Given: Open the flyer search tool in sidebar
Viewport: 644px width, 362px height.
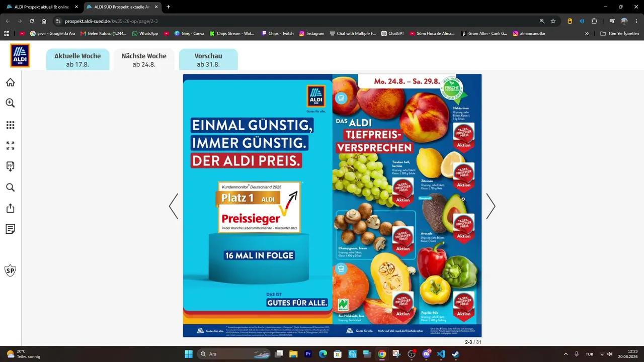Looking at the screenshot, I should (x=10, y=188).
